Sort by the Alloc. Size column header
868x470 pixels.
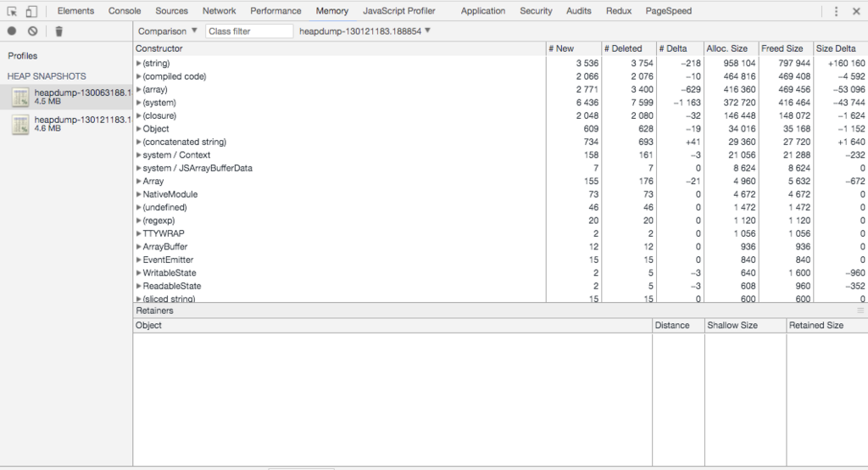point(732,48)
